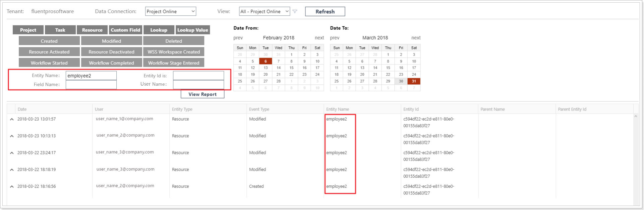This screenshot has width=644, height=210.
Task: Select March 30 in Date To calendar
Action: pos(401,81)
